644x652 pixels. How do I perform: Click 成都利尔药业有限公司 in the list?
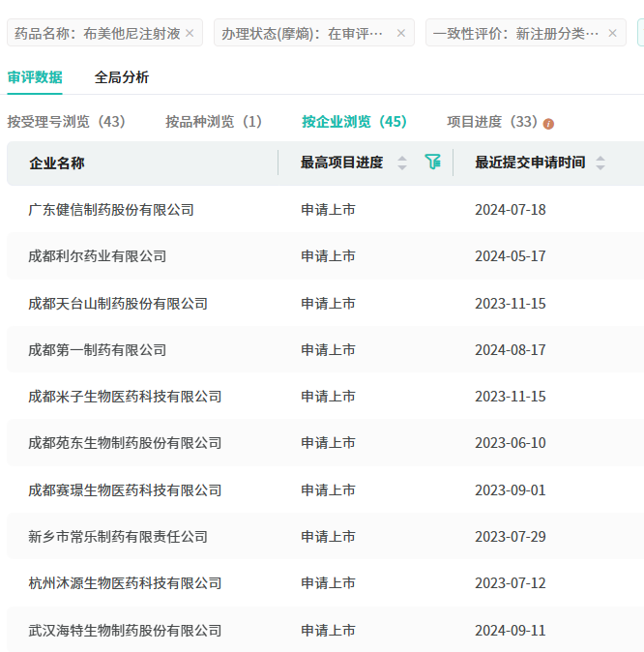98,256
